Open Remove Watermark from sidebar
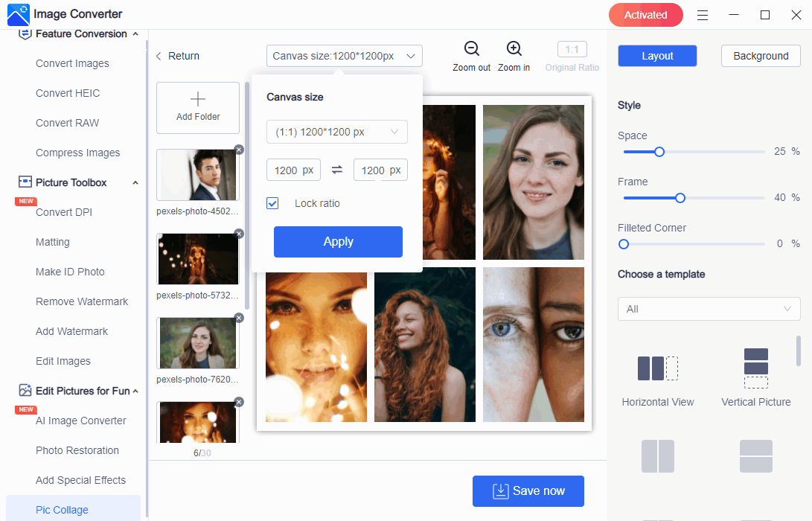Screen dimensions: 812x521 point(82,301)
